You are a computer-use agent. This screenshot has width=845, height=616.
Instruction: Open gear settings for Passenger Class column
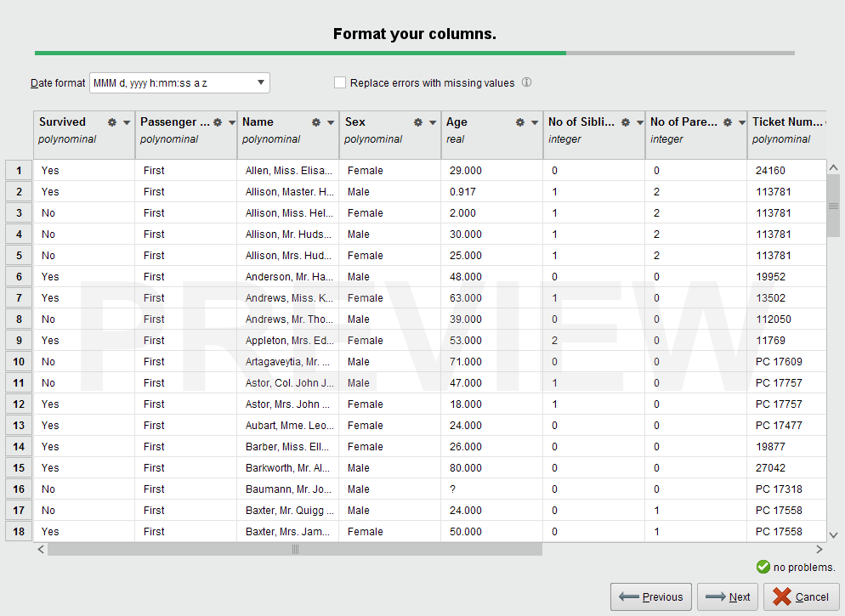[218, 122]
